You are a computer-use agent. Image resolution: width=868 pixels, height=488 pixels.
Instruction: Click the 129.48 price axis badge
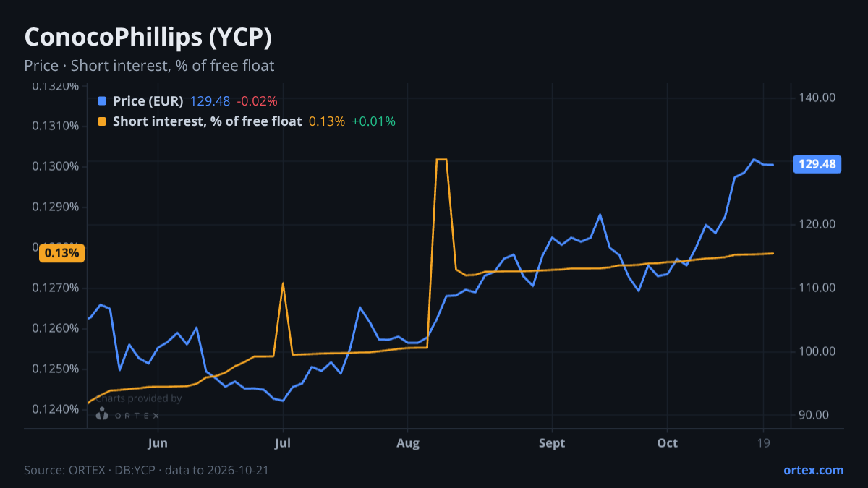point(817,164)
